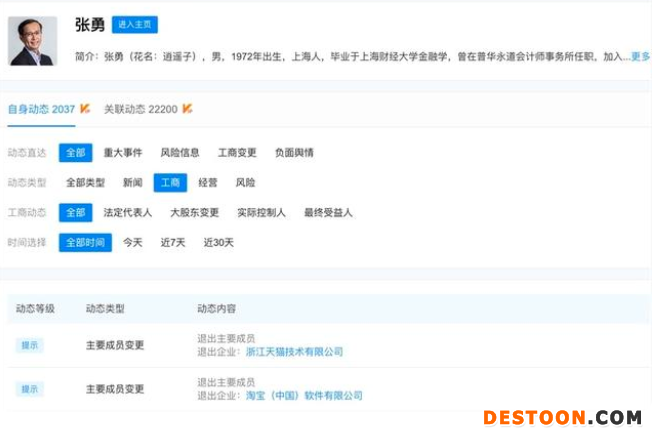This screenshot has height=440, width=655.
Task: Expand the bio with 更多 link
Action: pos(640,57)
